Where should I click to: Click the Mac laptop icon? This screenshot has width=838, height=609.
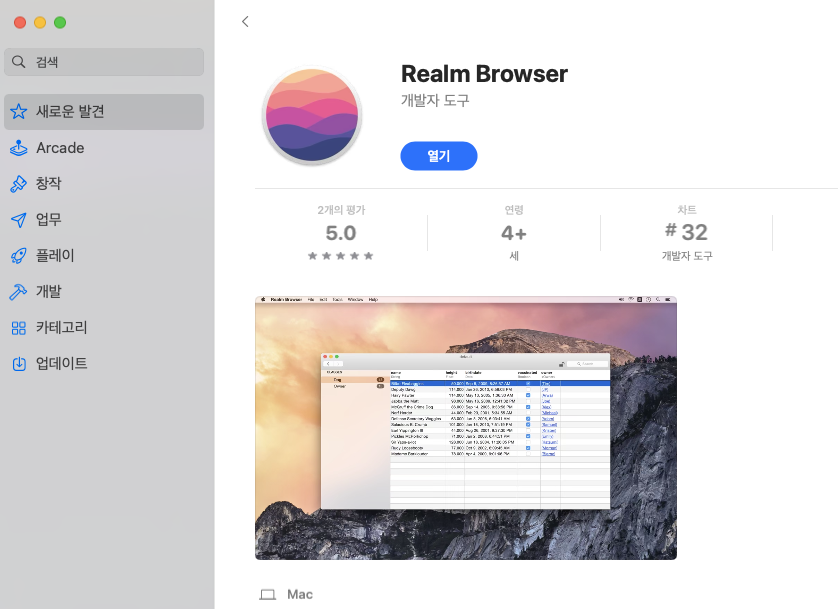pyautogui.click(x=268, y=595)
